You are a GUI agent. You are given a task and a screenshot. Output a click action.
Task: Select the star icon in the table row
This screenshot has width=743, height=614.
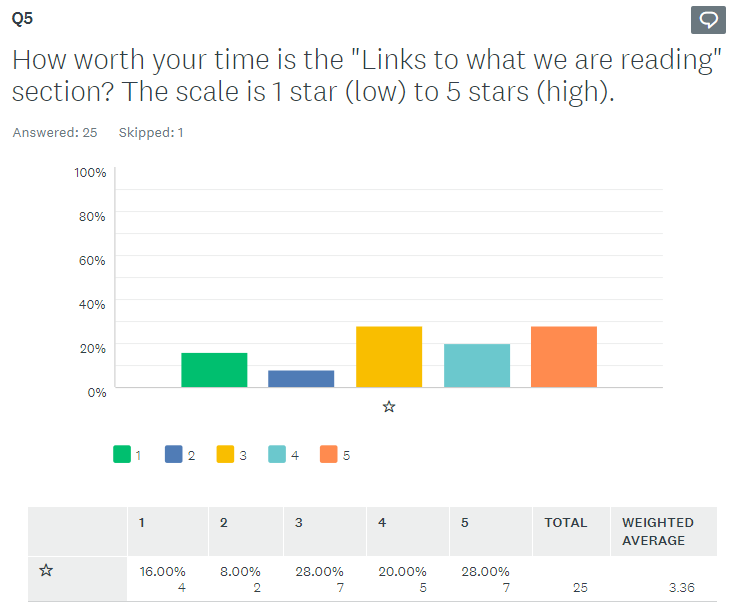[x=45, y=571]
